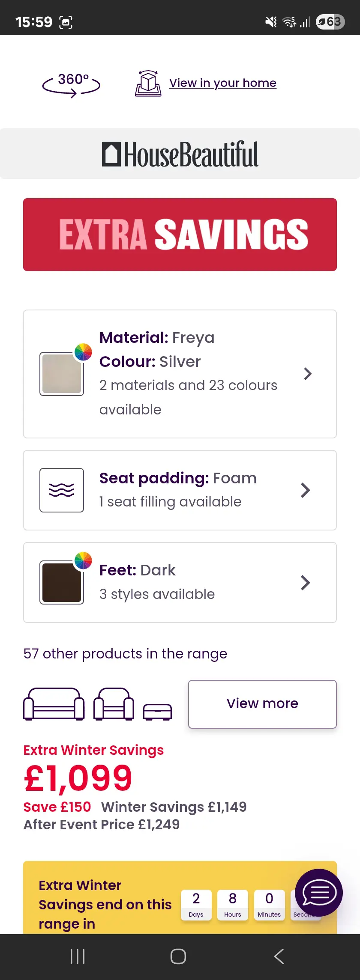The image size is (360, 980).
Task: Tap the House Beautiful brand logo
Action: pyautogui.click(x=180, y=154)
